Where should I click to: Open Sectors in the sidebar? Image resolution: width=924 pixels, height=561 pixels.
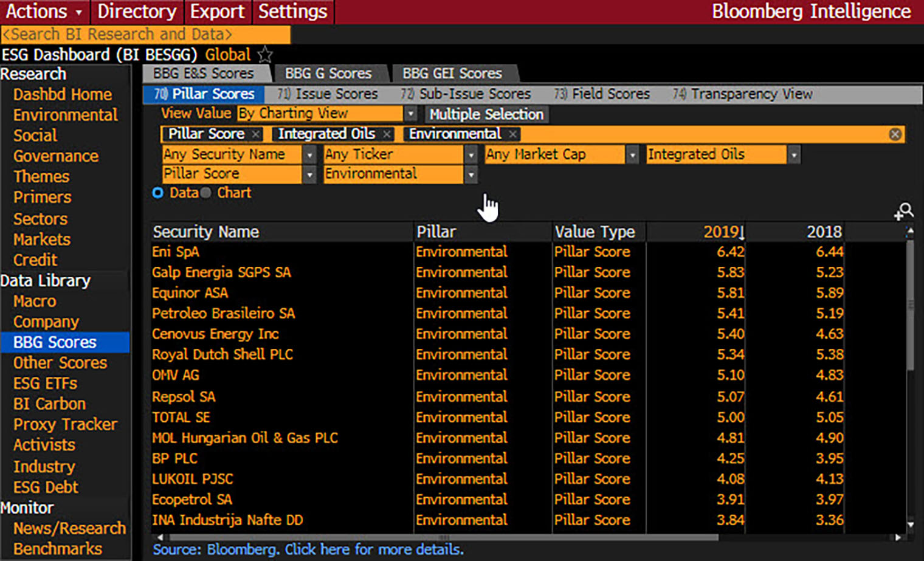pyautogui.click(x=40, y=219)
